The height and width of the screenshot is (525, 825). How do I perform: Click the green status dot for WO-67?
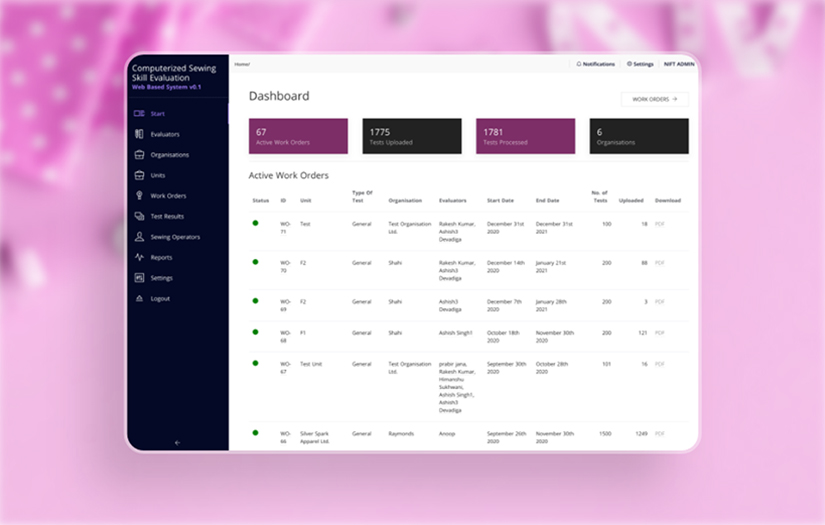click(255, 363)
